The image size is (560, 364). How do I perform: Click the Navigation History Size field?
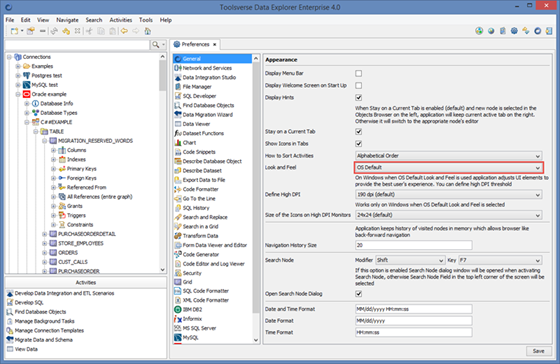414,245
